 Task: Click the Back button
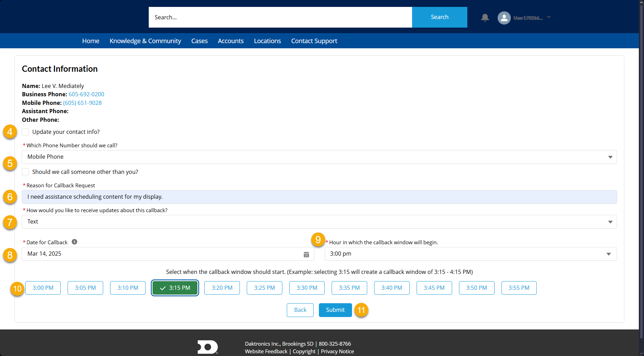coord(300,310)
